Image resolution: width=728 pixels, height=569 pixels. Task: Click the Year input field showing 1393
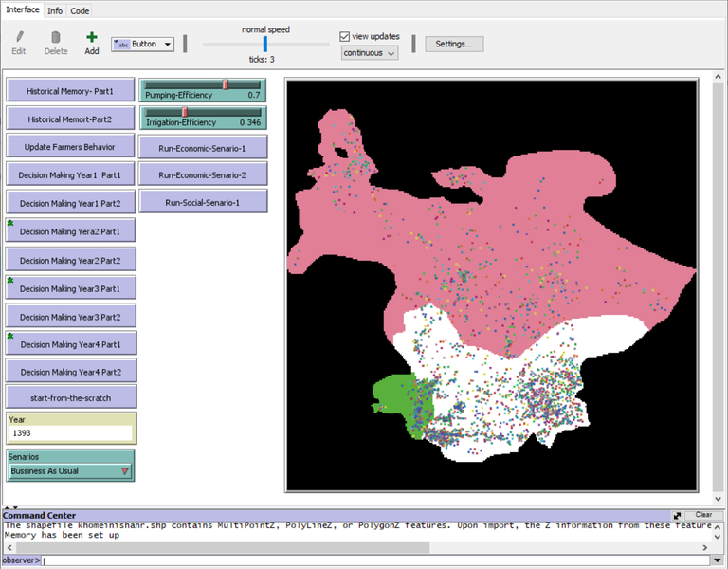click(x=70, y=432)
